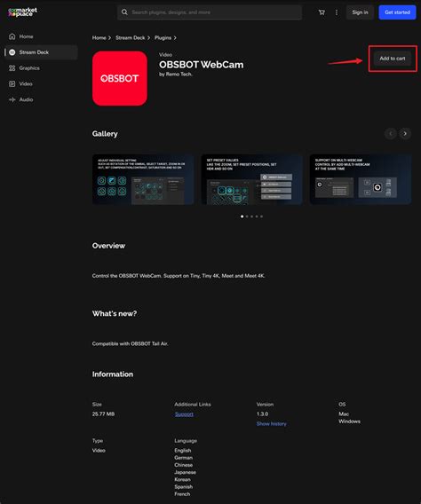Click the Information section heading

coord(113,374)
